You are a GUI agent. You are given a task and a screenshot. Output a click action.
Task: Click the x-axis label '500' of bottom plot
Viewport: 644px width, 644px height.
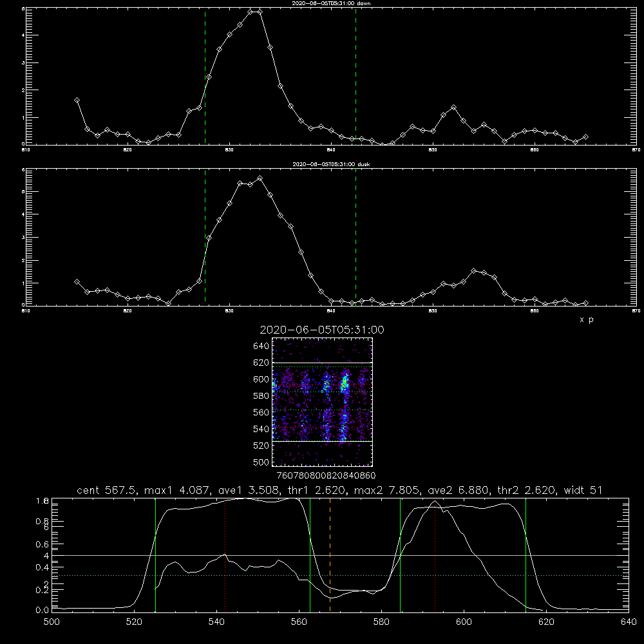52,622
